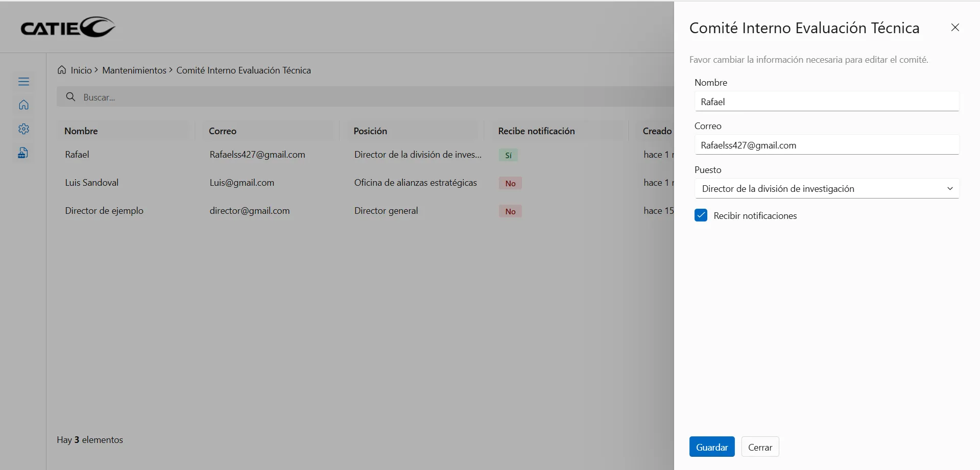Uncheck the Recibir notificaciones checkbox
Image resolution: width=980 pixels, height=470 pixels.
[701, 215]
